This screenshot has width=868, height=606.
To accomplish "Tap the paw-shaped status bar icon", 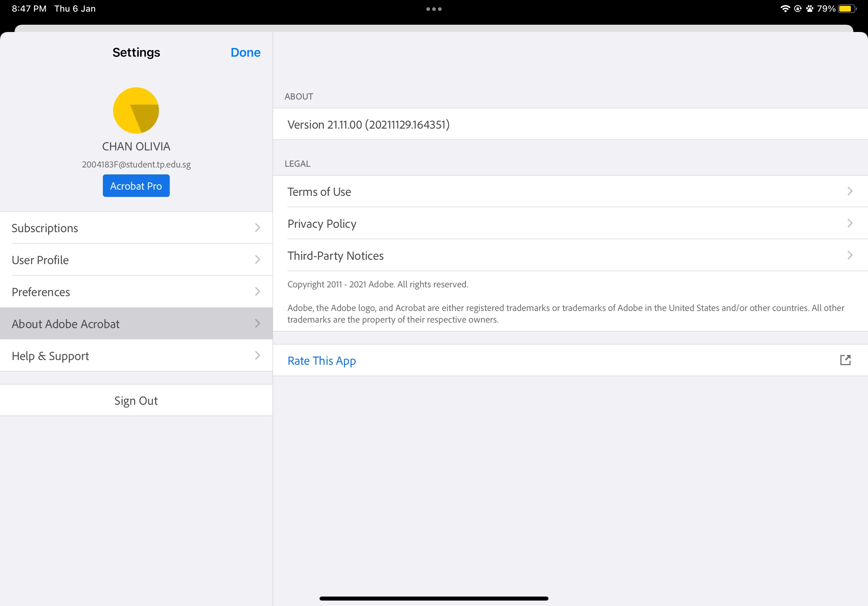I will pos(809,9).
